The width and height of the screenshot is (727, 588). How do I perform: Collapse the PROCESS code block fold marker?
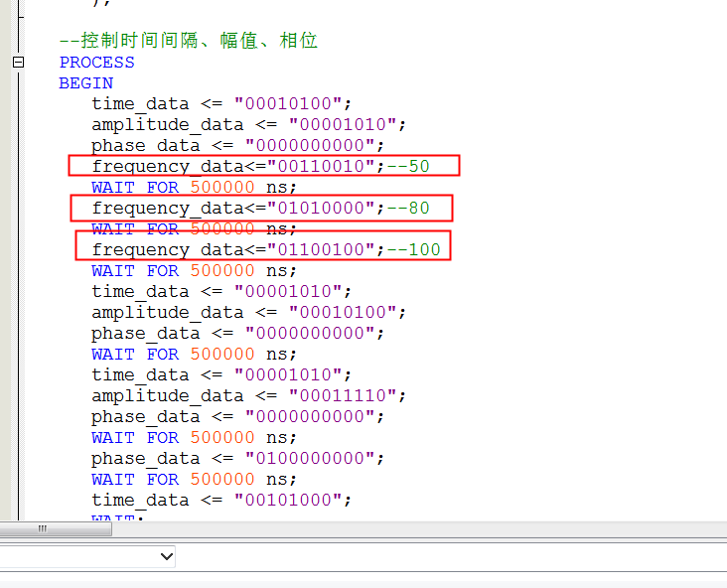click(x=18, y=63)
